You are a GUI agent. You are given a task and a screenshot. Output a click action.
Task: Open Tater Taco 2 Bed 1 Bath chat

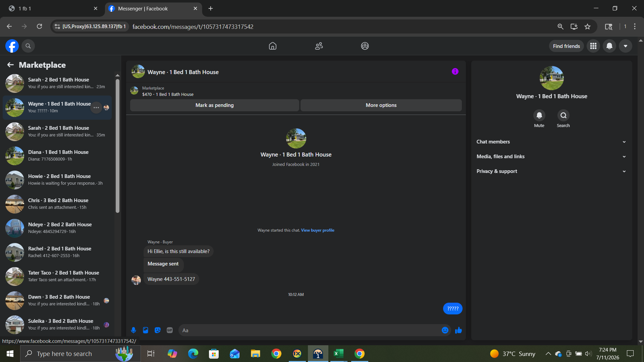pos(57,277)
